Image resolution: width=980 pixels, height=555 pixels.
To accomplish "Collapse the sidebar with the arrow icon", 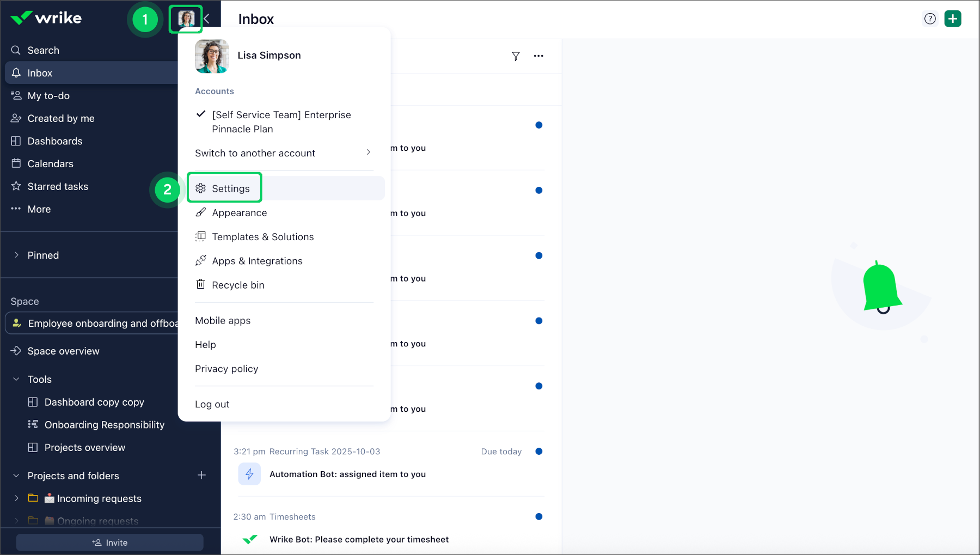I will click(x=207, y=19).
